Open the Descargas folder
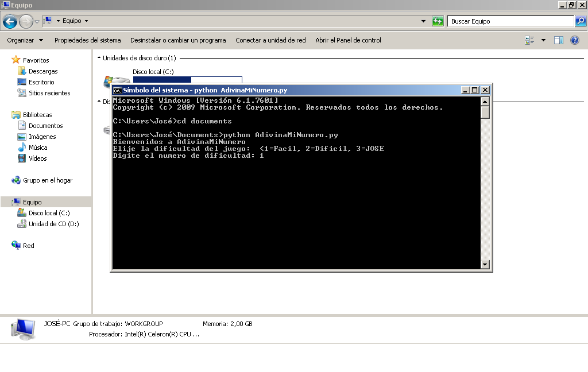This screenshot has height=372, width=588. [x=43, y=71]
